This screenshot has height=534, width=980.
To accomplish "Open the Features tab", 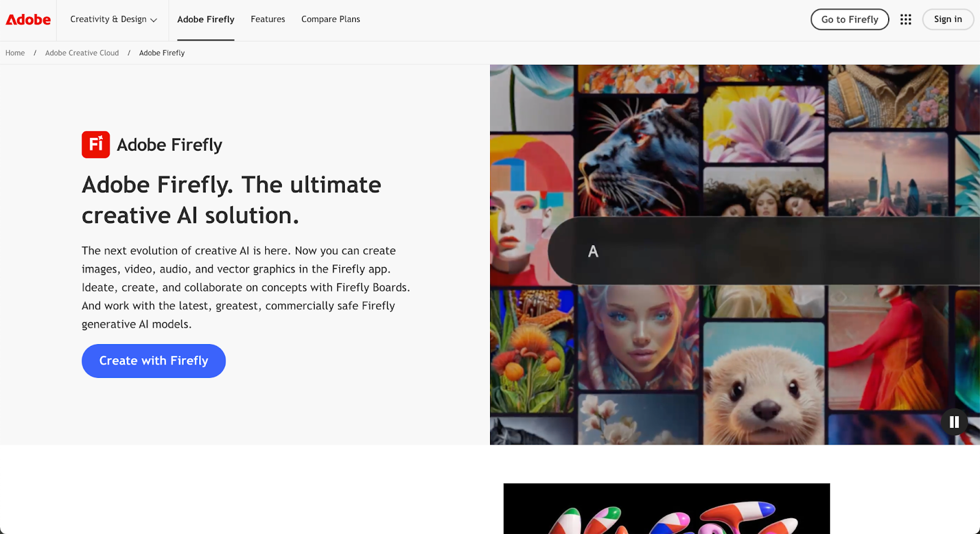I will [268, 20].
